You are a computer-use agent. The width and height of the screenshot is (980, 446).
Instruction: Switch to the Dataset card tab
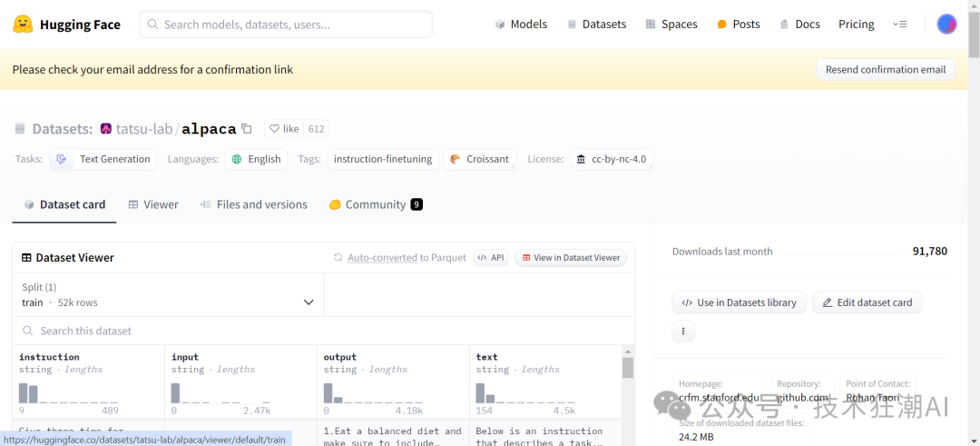click(64, 204)
